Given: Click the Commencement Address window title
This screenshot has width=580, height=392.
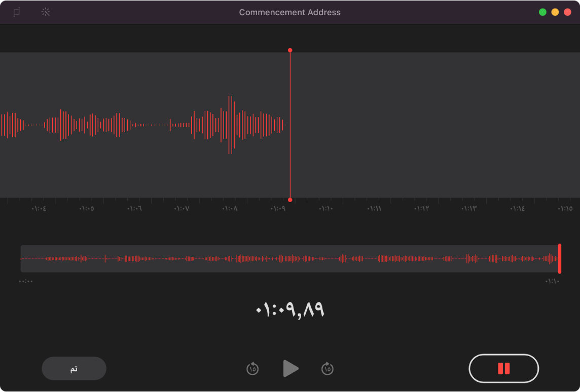Looking at the screenshot, I should click(289, 12).
